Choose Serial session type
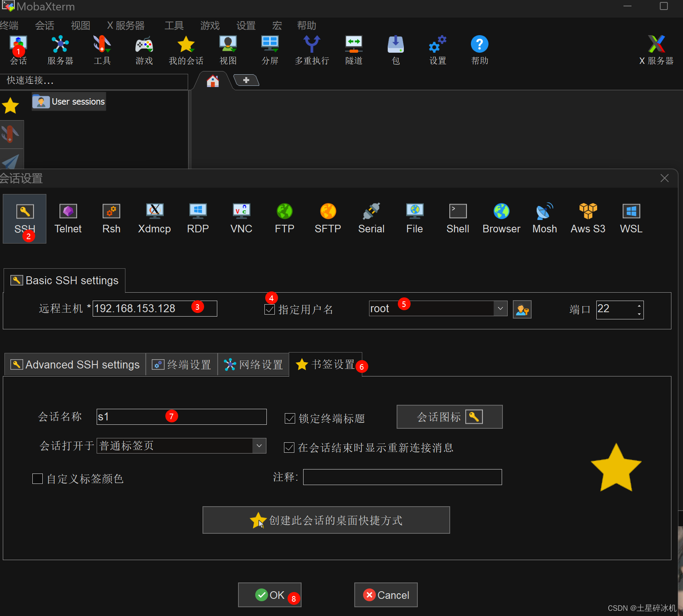The height and width of the screenshot is (616, 683). point(371,218)
